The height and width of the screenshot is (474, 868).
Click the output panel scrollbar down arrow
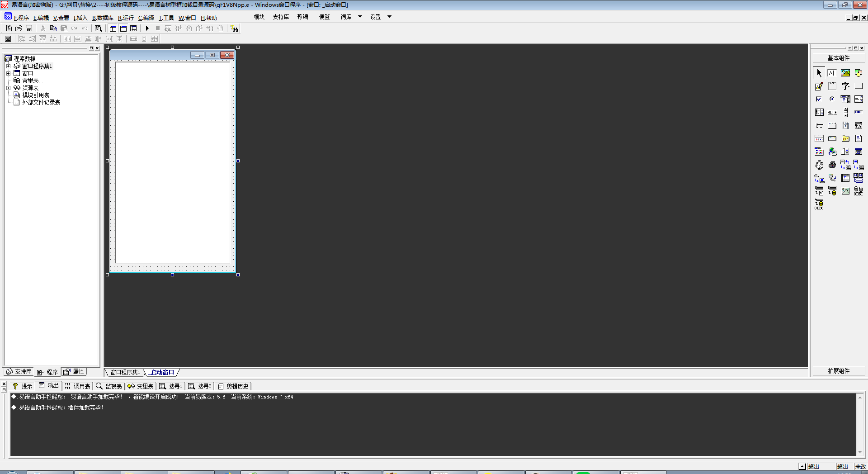tap(860, 452)
